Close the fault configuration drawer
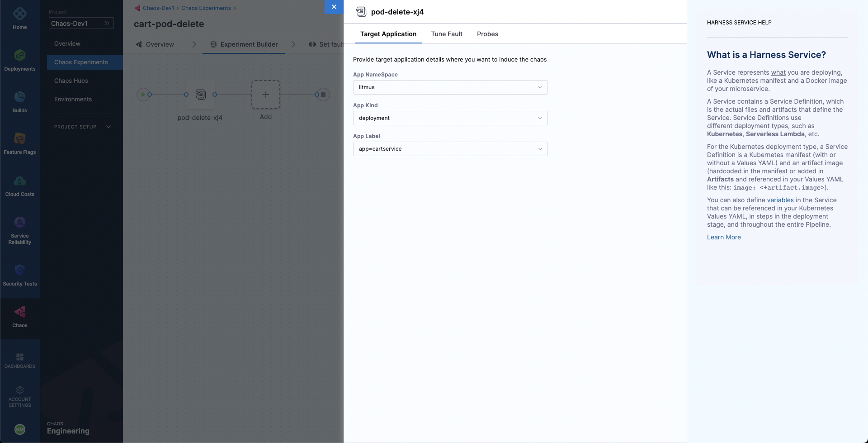Screen dimensions: 868x443 [x=334, y=7]
